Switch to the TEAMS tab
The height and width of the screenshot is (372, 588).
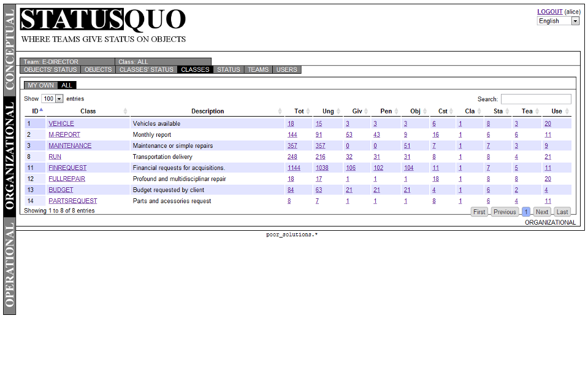pyautogui.click(x=258, y=69)
